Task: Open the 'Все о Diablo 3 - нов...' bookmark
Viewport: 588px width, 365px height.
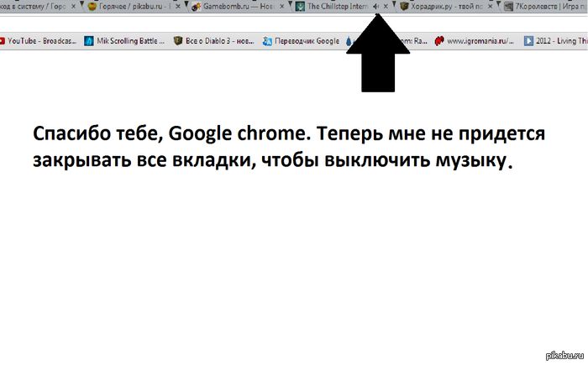Action: pyautogui.click(x=214, y=41)
